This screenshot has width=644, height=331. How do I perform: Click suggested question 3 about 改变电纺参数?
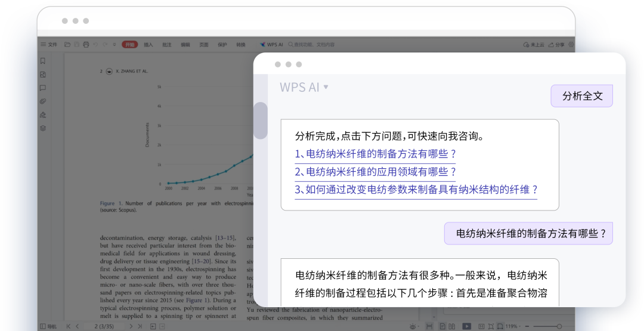[x=416, y=190]
